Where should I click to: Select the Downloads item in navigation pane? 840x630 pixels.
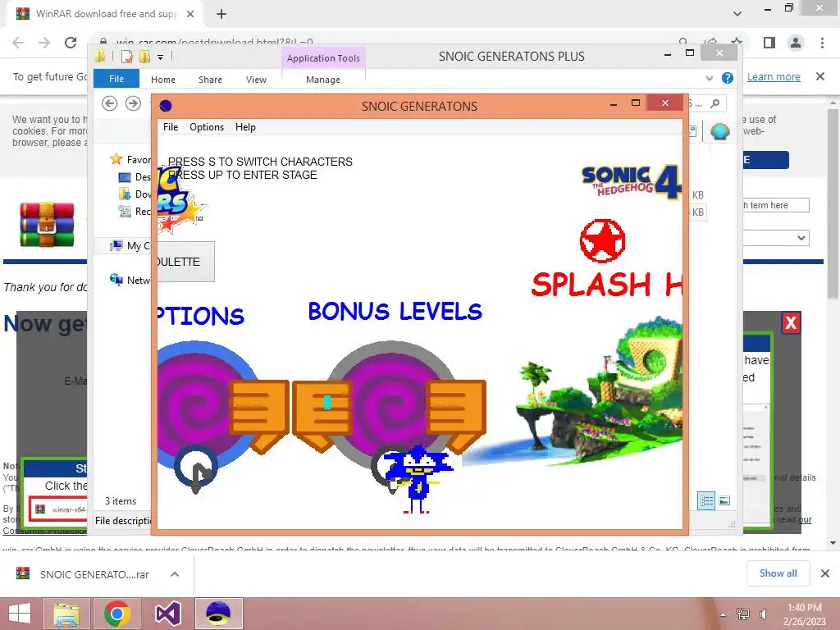(x=135, y=194)
